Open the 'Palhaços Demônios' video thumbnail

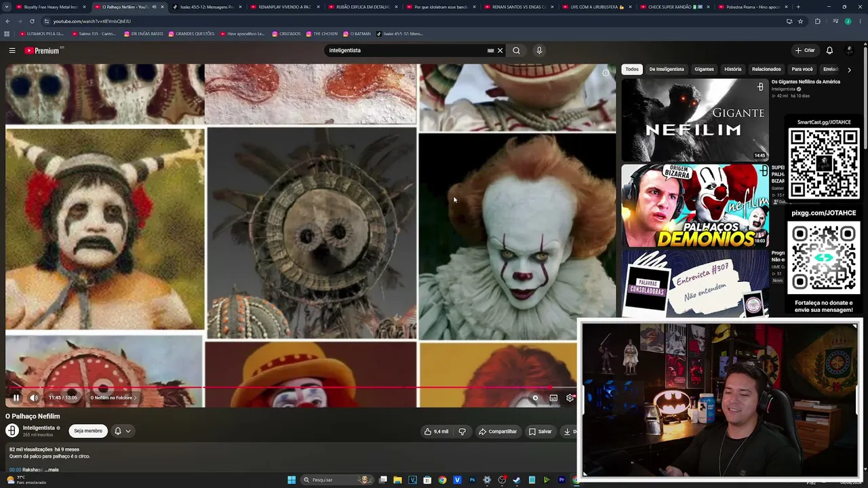click(x=695, y=206)
